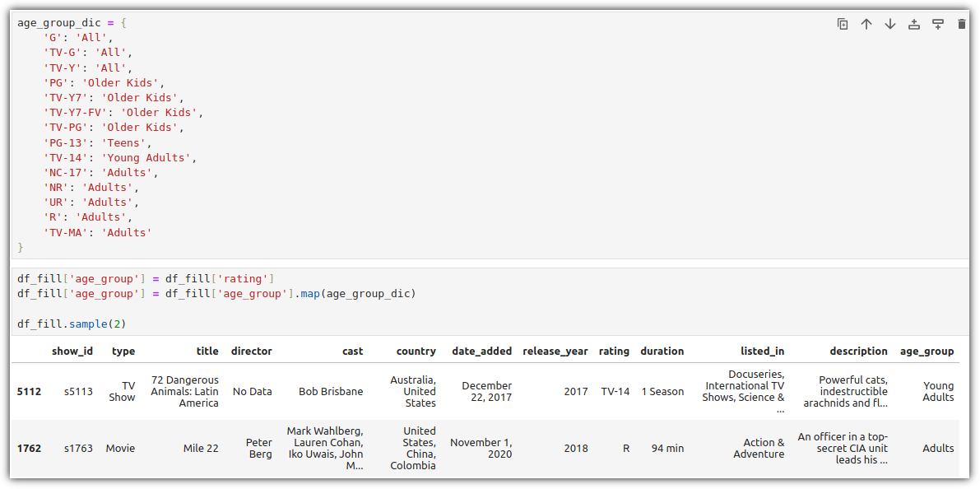
Task: Click the 'country' column header
Action: click(x=416, y=352)
